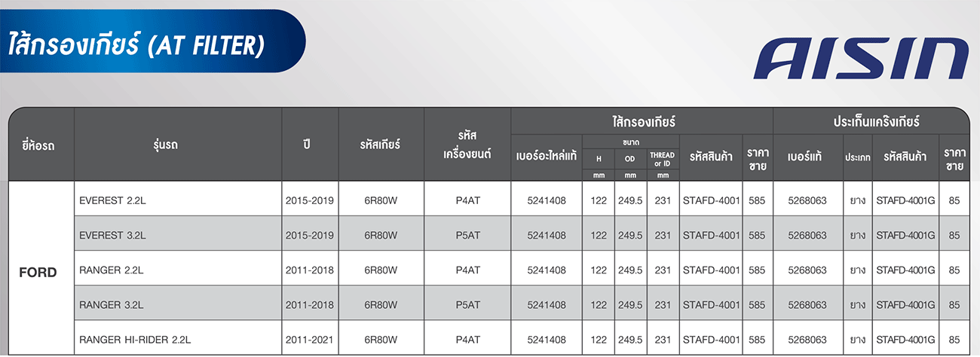Click STAFD-4001G code in first row
The height and width of the screenshot is (357, 980).
coord(905,201)
